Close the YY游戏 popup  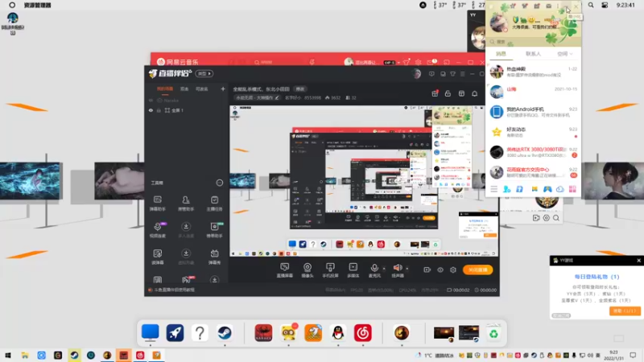638,260
